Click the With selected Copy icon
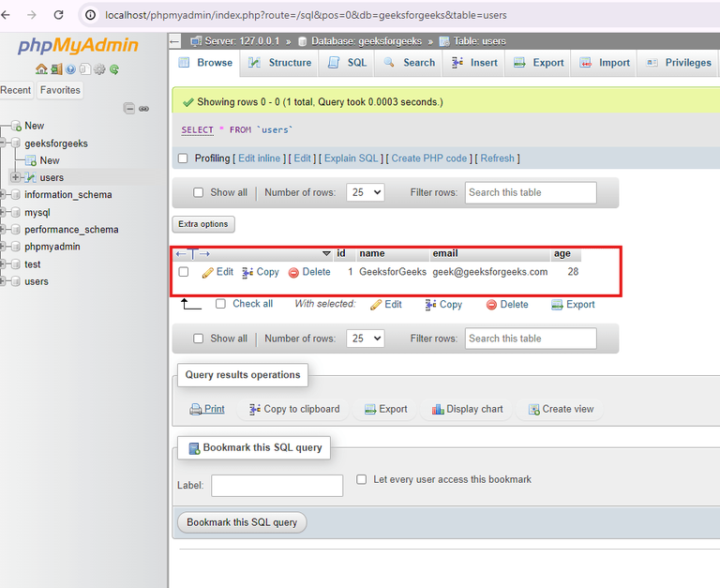The width and height of the screenshot is (720, 588). (430, 305)
